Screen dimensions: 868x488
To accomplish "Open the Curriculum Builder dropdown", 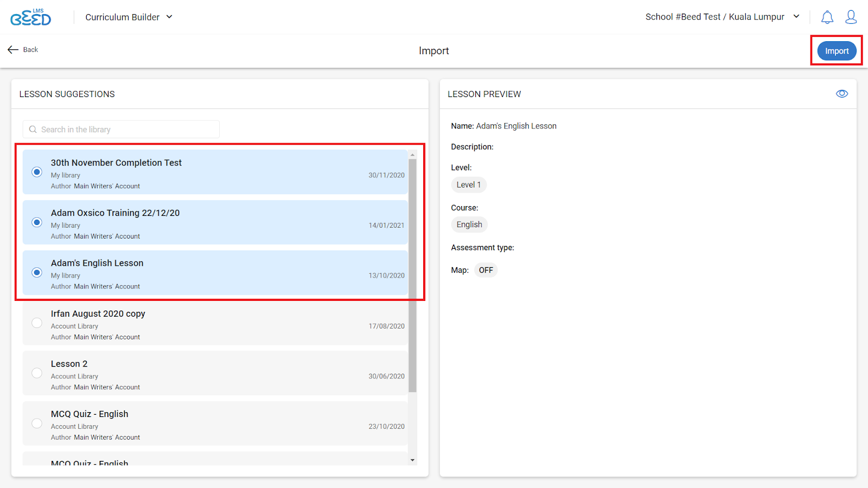I will click(129, 17).
